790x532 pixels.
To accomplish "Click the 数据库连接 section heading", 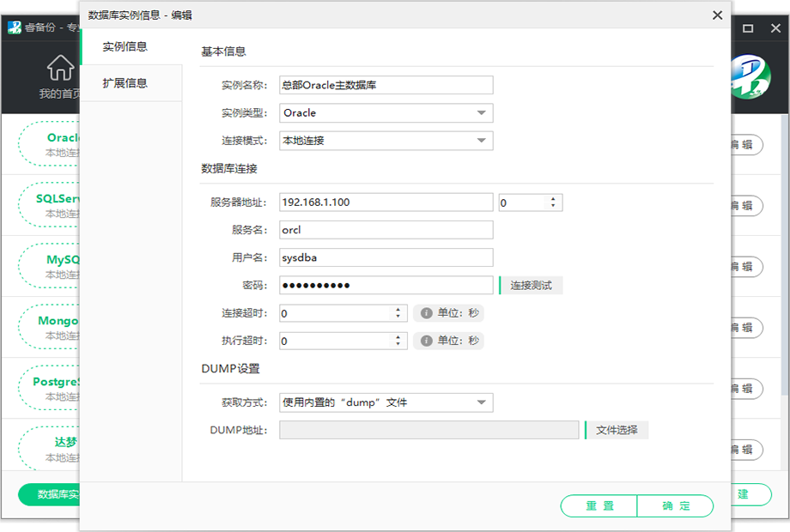I will [229, 168].
